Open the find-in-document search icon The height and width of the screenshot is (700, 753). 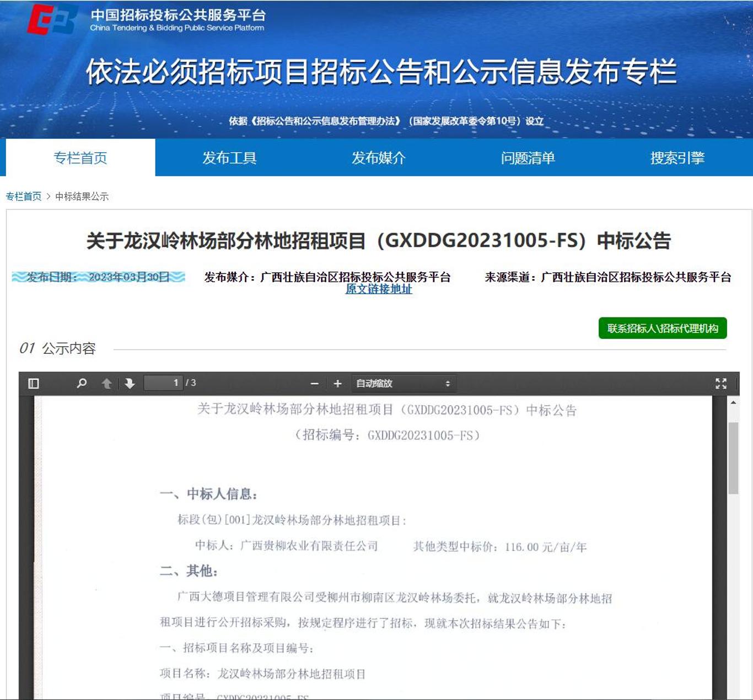point(82,383)
